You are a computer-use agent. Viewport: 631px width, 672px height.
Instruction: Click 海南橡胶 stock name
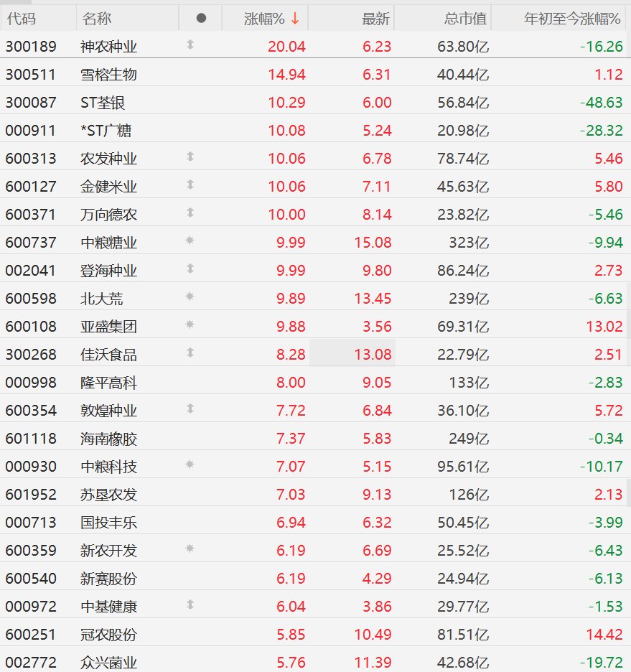(x=108, y=439)
